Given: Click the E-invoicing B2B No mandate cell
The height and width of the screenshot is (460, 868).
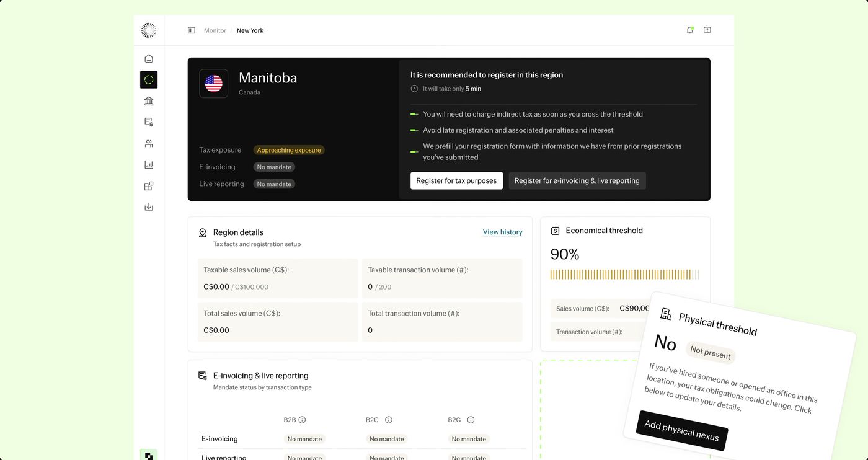Looking at the screenshot, I should [x=304, y=439].
